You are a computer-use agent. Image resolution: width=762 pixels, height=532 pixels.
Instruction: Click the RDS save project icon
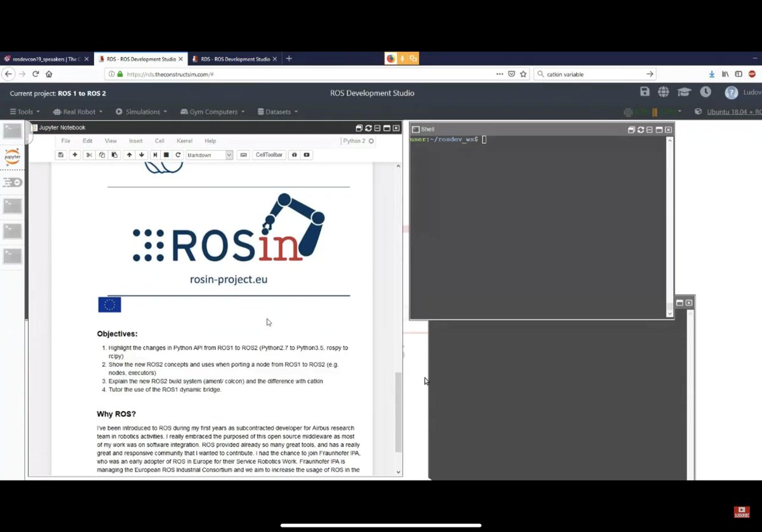[x=645, y=92]
